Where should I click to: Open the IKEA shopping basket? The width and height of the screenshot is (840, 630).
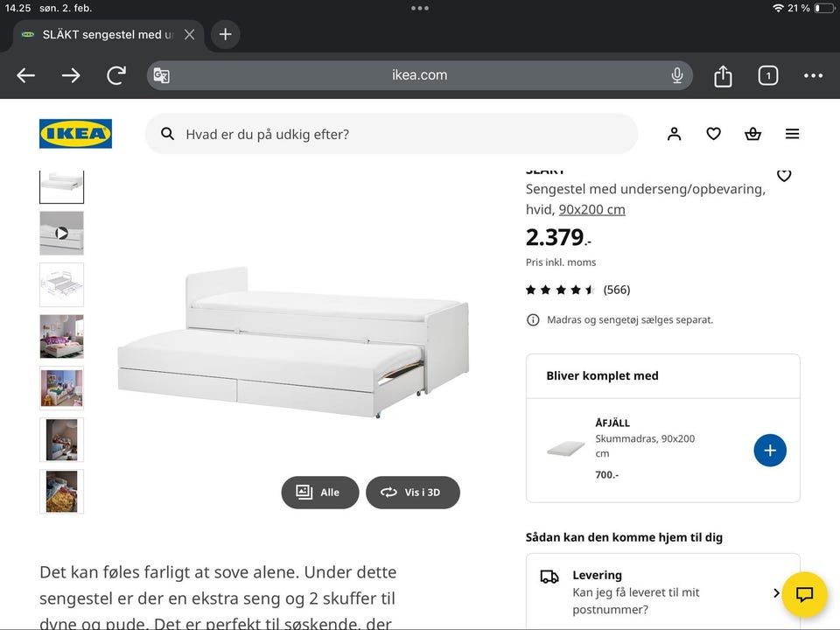(752, 134)
